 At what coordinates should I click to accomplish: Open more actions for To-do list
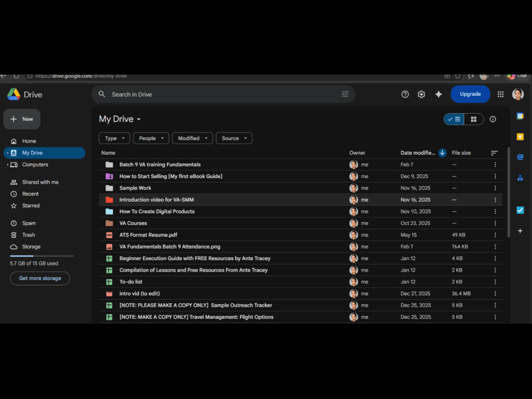click(x=495, y=281)
